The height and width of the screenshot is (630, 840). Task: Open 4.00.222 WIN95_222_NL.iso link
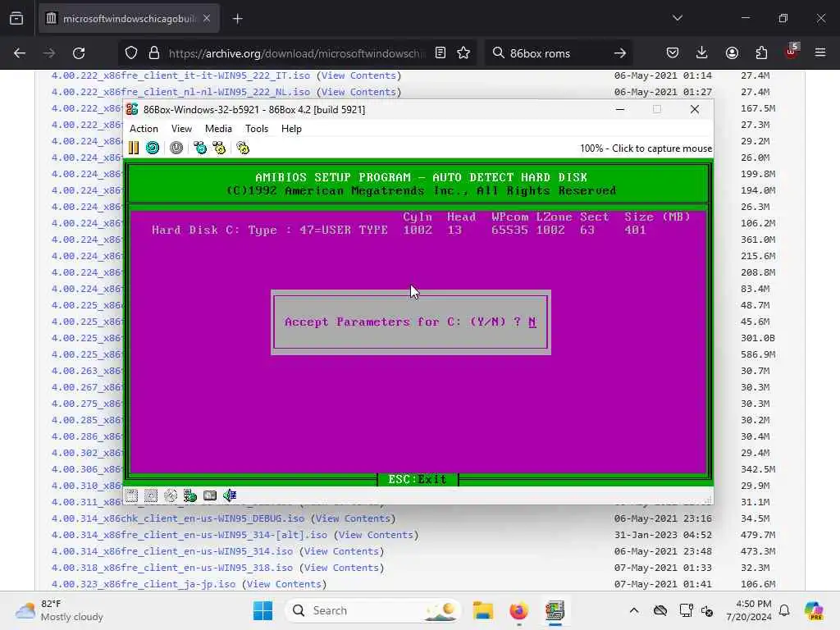click(x=180, y=92)
